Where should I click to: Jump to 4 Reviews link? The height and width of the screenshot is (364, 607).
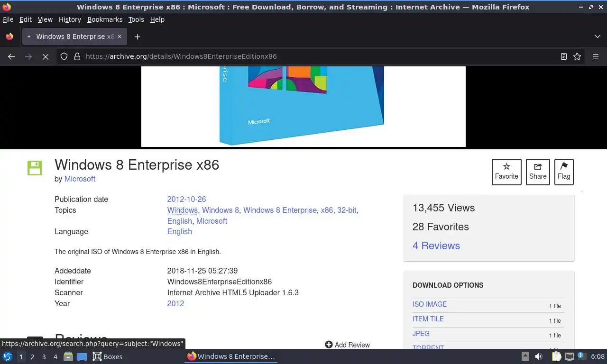point(436,246)
